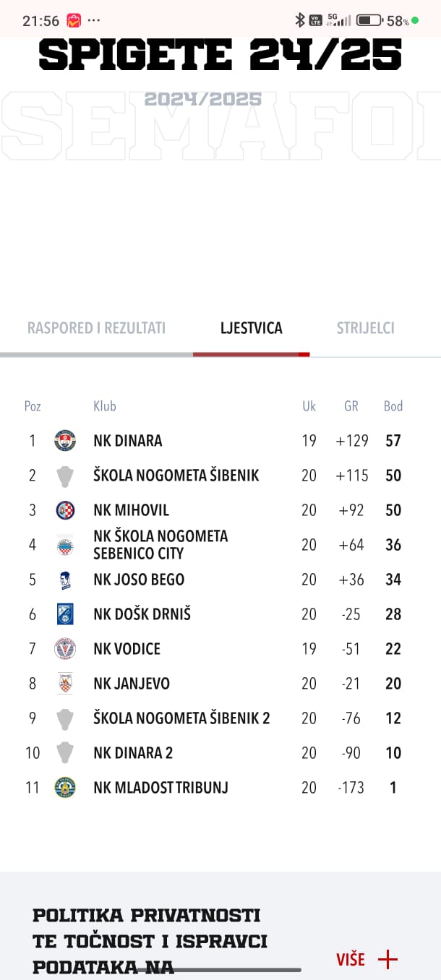Select the Ljestvica tab
The height and width of the screenshot is (980, 441).
252,328
